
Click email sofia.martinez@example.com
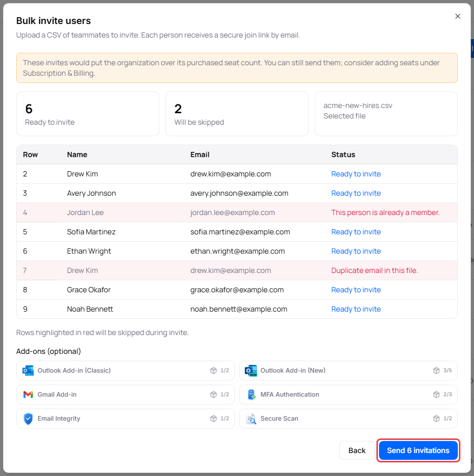pos(240,232)
